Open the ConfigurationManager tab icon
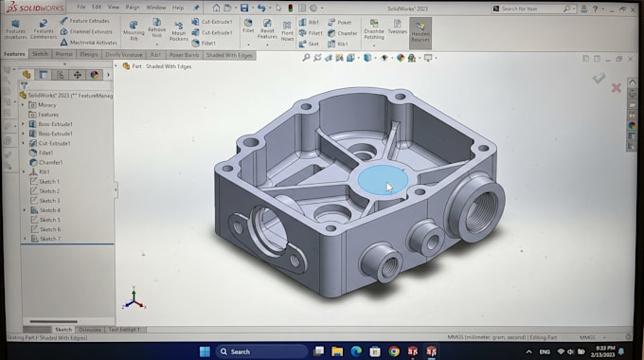 (61, 75)
